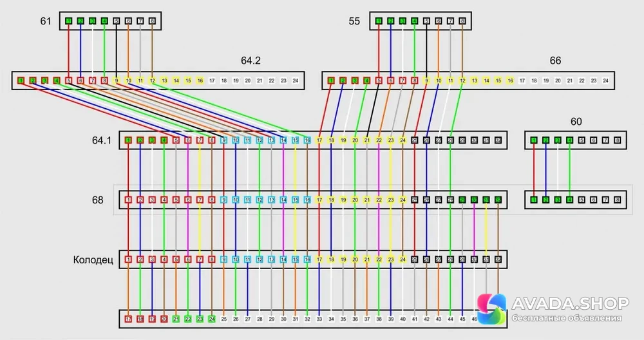Select port 4 in panel 60's upper row
644x340 pixels.
569,140
